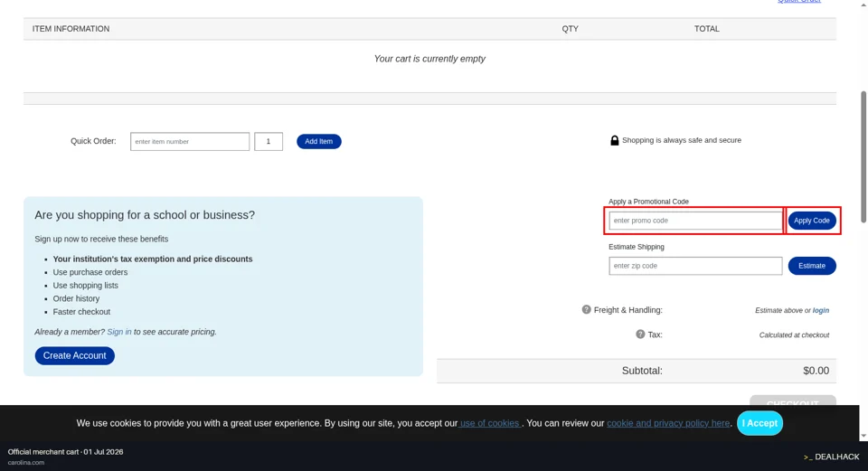
Task: Open cookie and privacy policy here link
Action: pyautogui.click(x=668, y=423)
